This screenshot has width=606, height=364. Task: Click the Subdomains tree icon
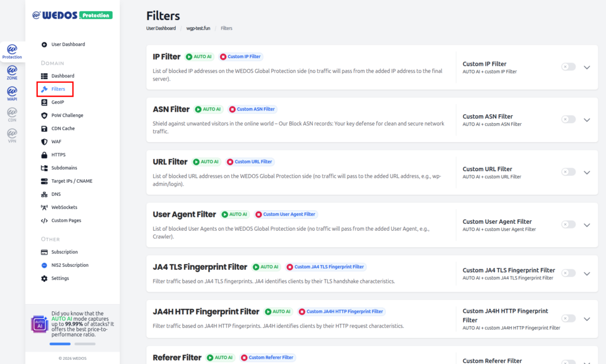(x=44, y=168)
